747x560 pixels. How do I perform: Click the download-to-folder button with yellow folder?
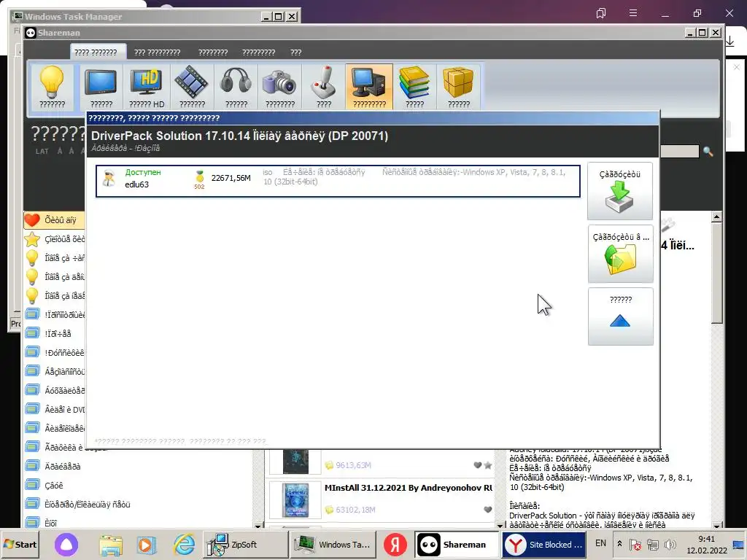click(620, 254)
